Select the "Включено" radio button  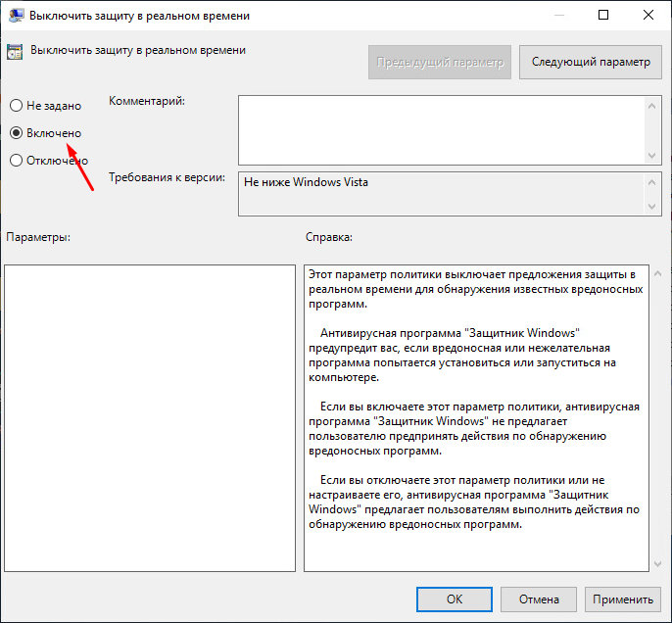tap(16, 132)
